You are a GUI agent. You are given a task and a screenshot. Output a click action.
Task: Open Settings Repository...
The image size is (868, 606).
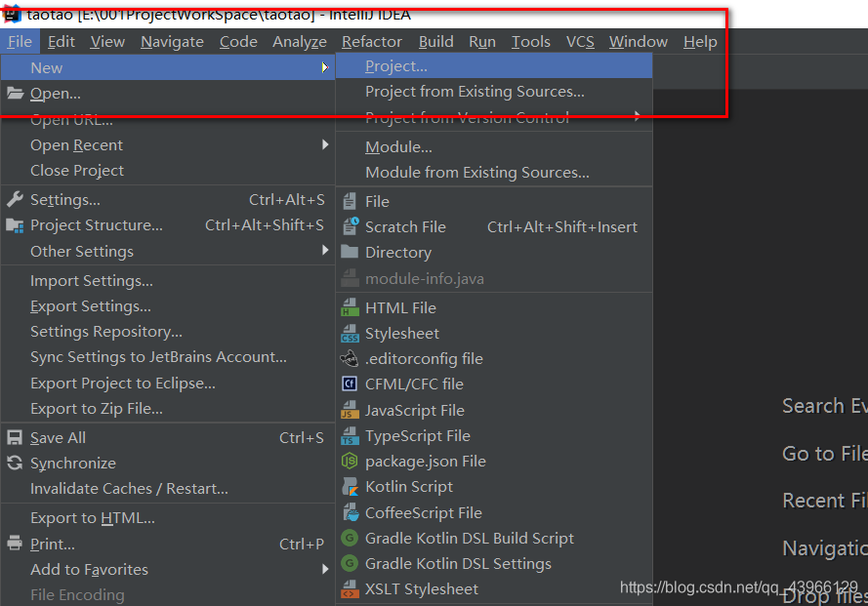pos(168,332)
